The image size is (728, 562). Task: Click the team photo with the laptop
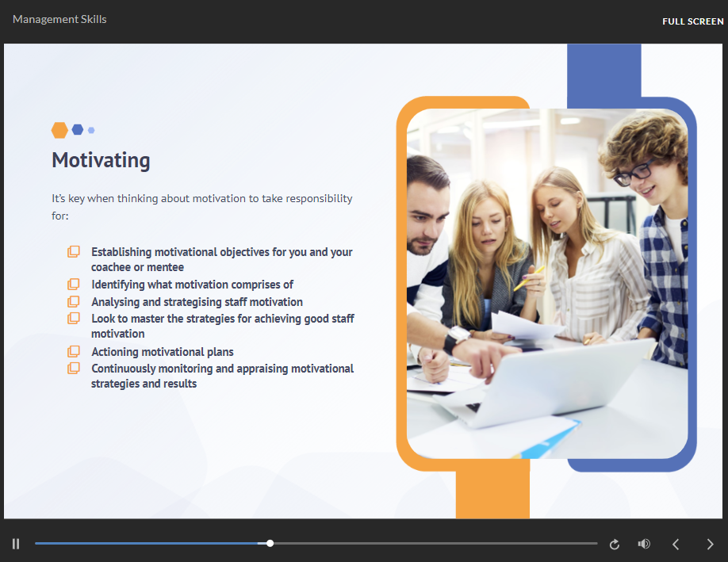coord(547,283)
